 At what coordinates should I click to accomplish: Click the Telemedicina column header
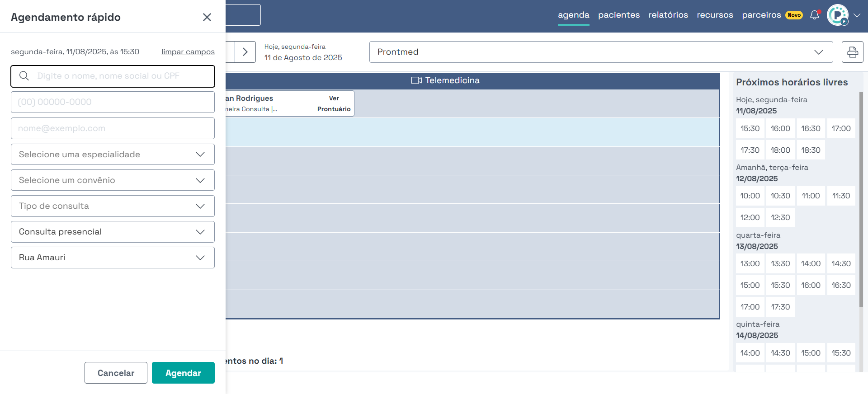click(x=472, y=80)
